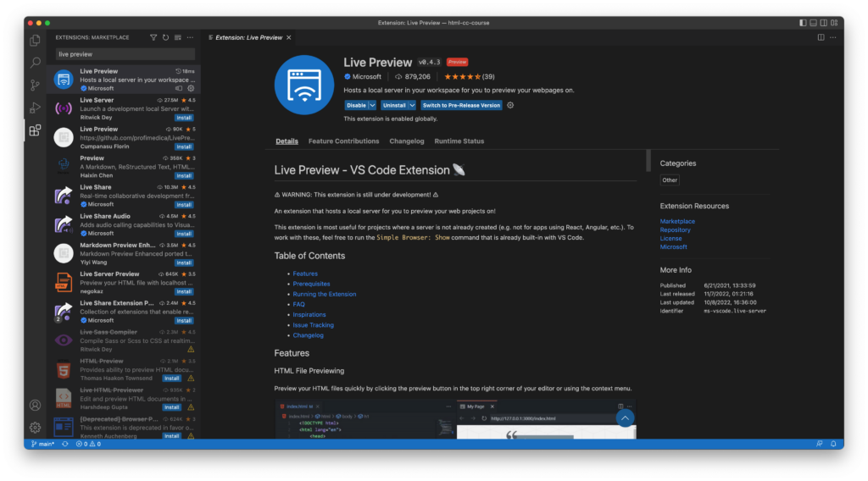
Task: Click the main branch indicator in status bar
Action: click(x=42, y=444)
